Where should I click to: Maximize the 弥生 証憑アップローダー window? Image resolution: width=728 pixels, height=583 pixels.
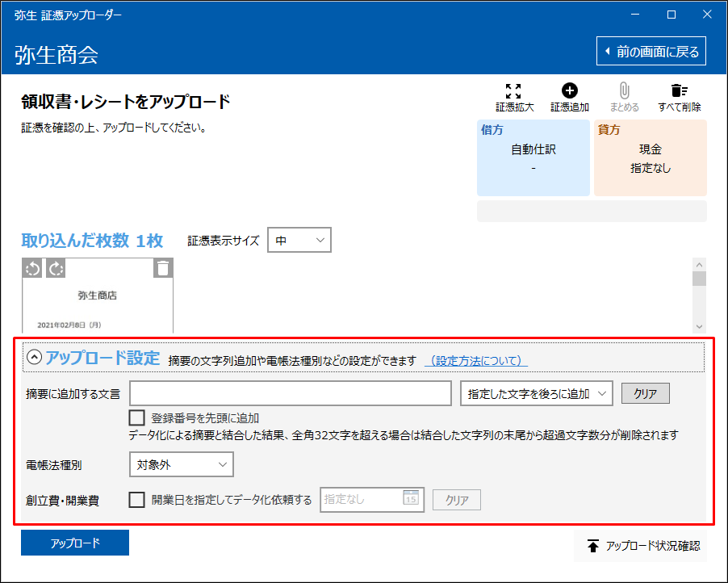pyautogui.click(x=672, y=15)
